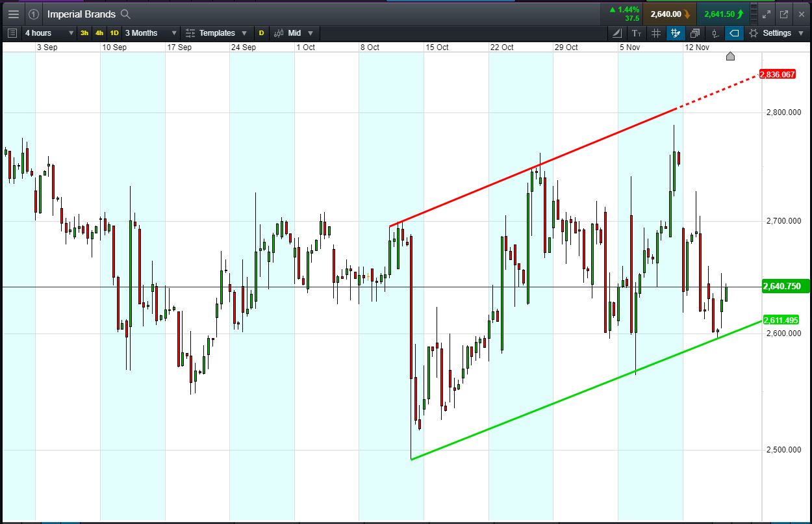The image size is (812, 524).
Task: Select the drawing tools triangle icon
Action: coord(617,33)
